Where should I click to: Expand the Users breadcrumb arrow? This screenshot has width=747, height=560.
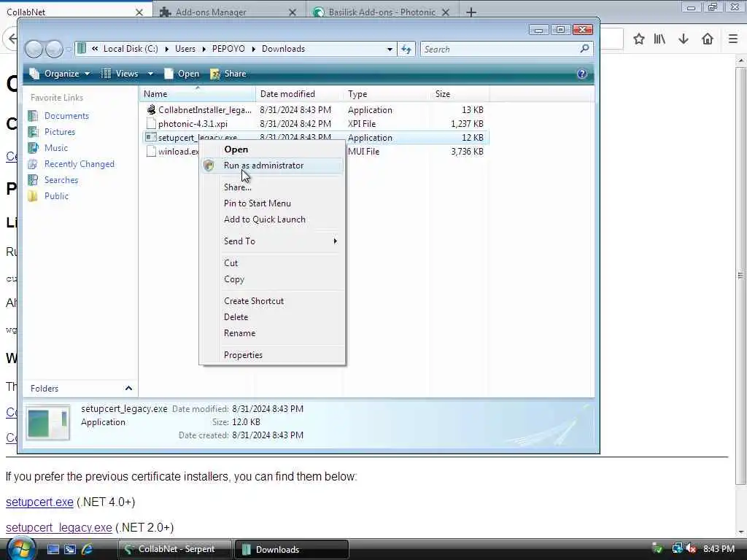click(204, 49)
